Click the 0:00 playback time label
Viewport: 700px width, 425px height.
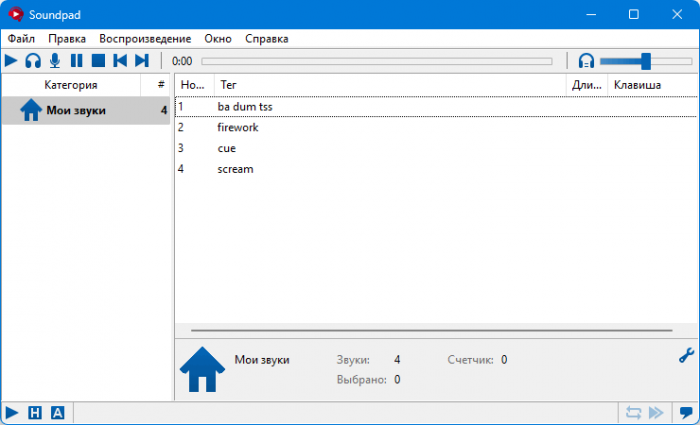coord(182,61)
